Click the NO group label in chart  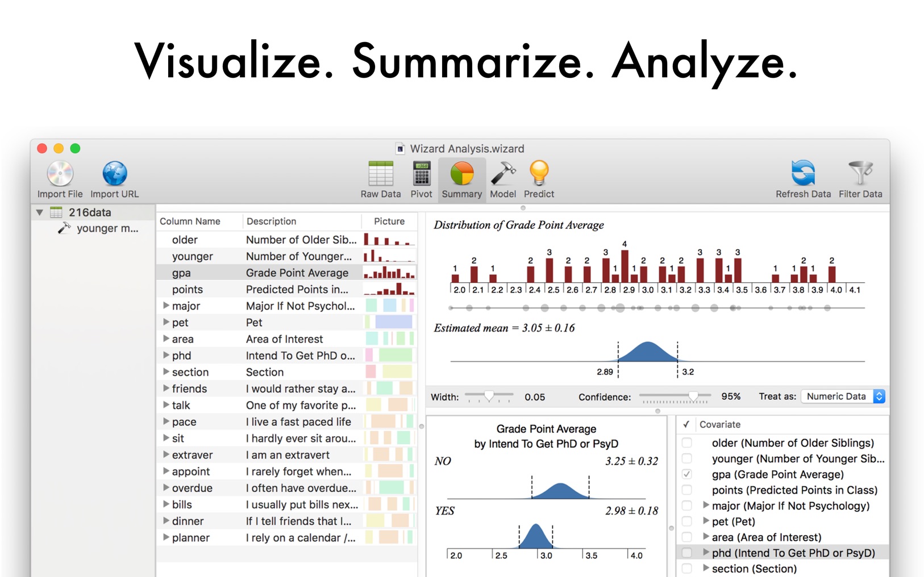pyautogui.click(x=443, y=461)
